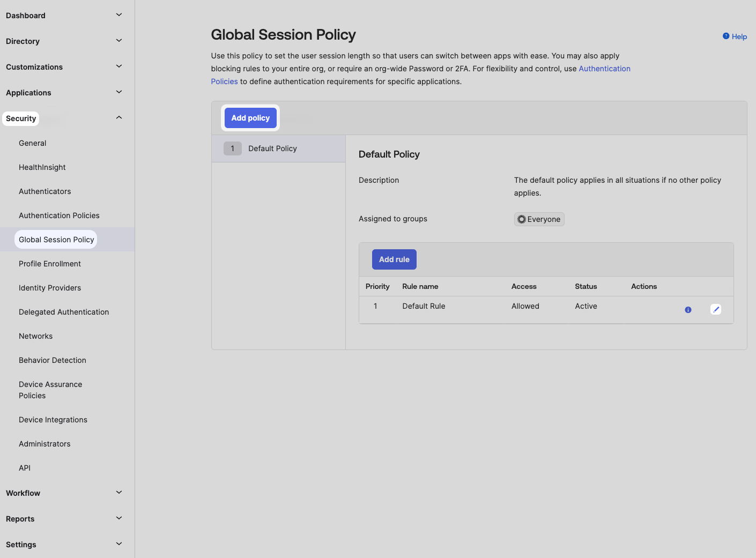Click the Global Session Policy page title
Screen dimensions: 756x558
pyautogui.click(x=283, y=35)
